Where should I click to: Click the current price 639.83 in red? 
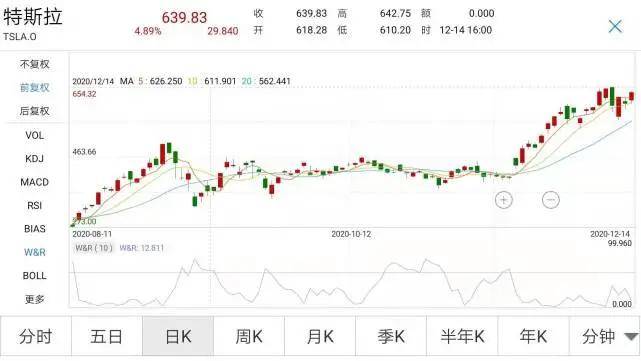[184, 18]
